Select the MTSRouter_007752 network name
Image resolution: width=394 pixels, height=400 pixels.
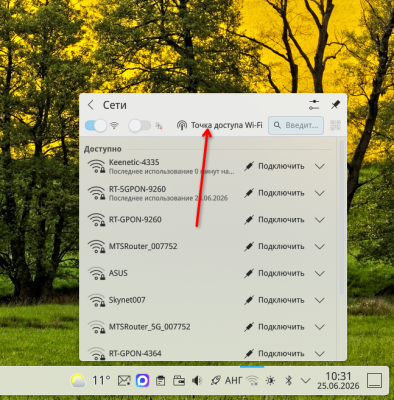pyautogui.click(x=143, y=246)
